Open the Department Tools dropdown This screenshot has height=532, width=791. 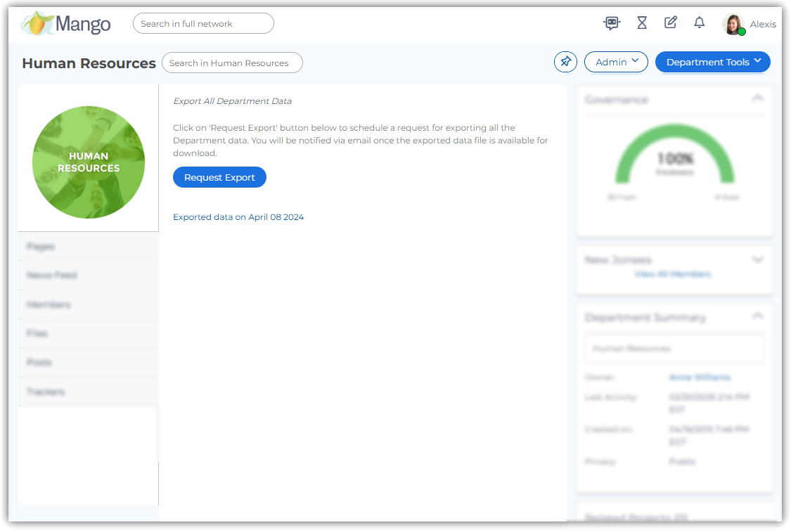(x=712, y=62)
